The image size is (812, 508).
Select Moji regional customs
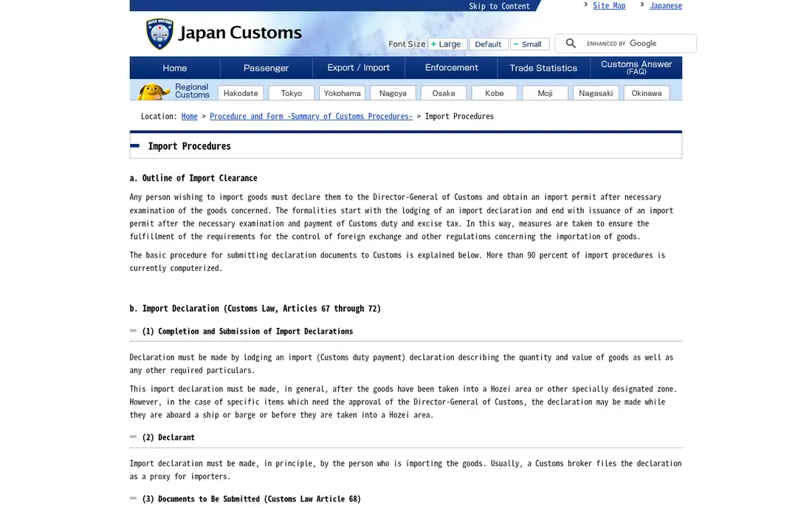[x=546, y=93]
